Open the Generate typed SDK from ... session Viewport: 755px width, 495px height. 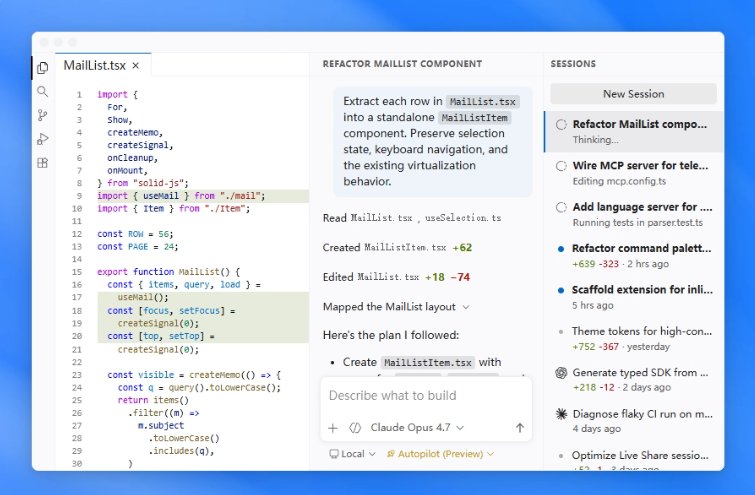634,379
